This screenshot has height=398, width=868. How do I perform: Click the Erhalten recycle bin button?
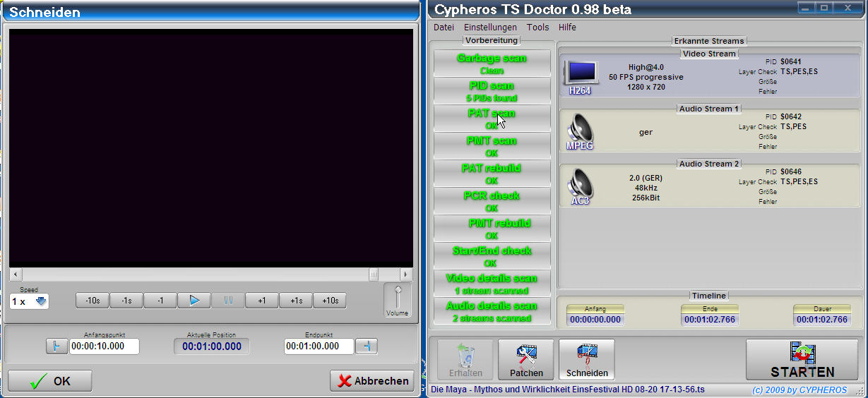465,360
